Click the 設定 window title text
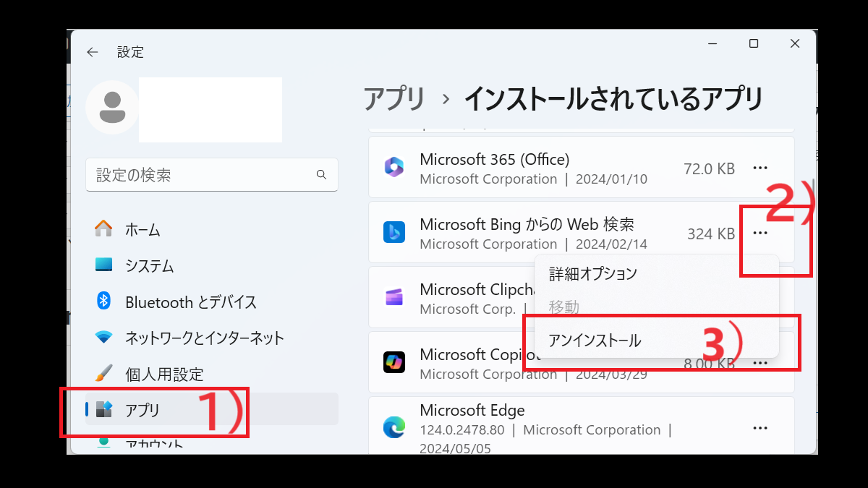868x488 pixels. [x=130, y=52]
